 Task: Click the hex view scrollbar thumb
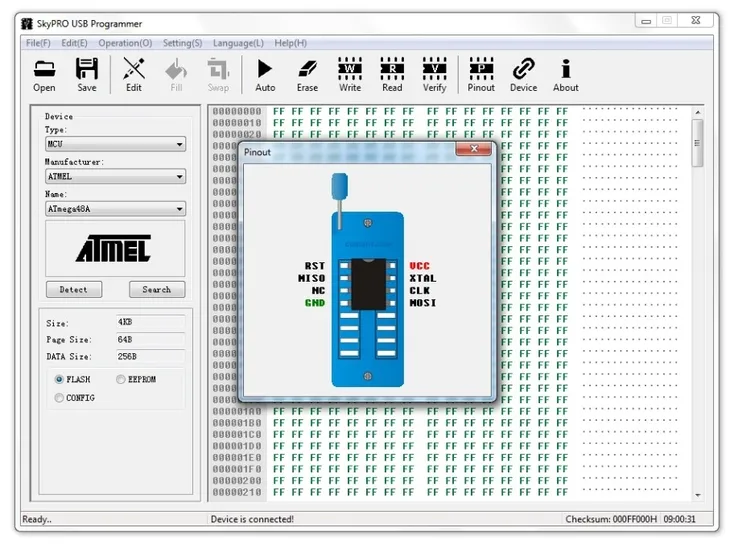(x=697, y=143)
